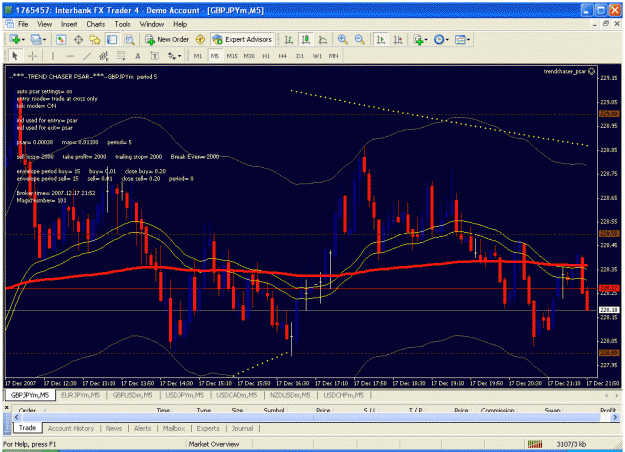Open the File menu
The image size is (625, 452).
click(23, 24)
